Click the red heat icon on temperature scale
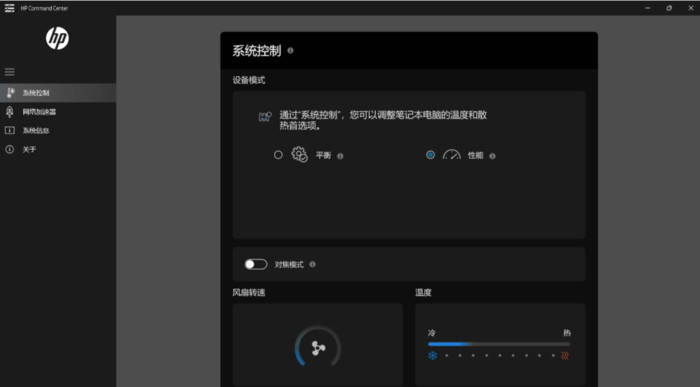 pyautogui.click(x=565, y=356)
